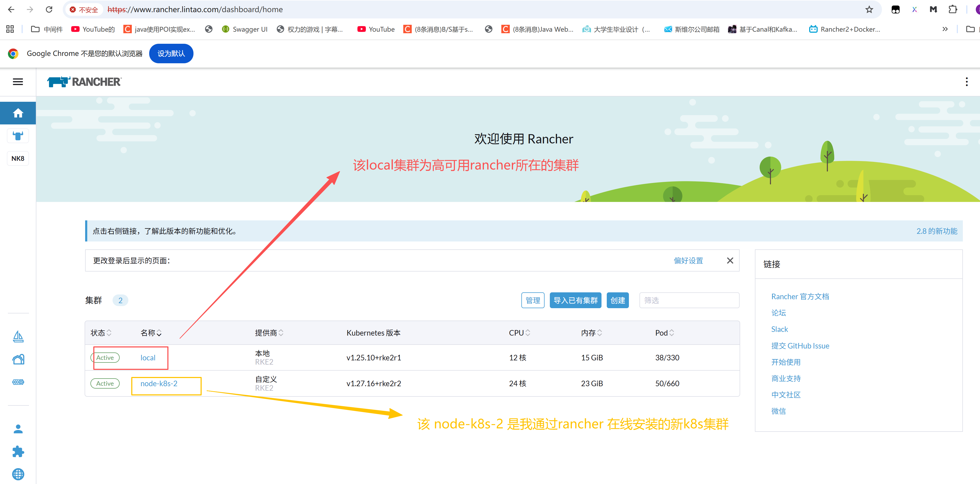Click Kubernetes version v1.25.10+rke2r1 cell
Image resolution: width=980 pixels, height=484 pixels.
(x=373, y=358)
